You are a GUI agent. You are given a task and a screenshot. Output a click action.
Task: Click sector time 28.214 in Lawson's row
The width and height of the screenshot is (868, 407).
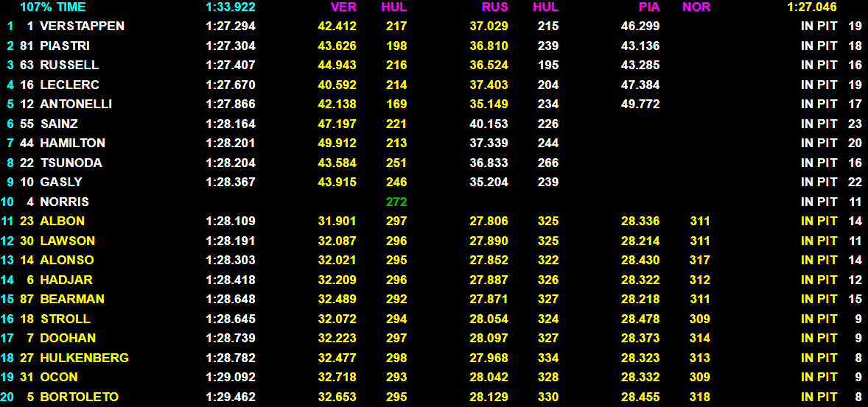640,241
